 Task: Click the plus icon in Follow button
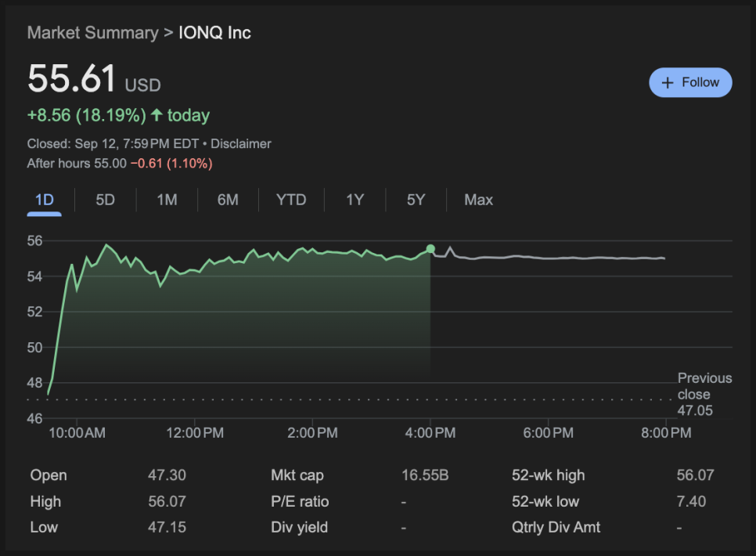pos(668,83)
